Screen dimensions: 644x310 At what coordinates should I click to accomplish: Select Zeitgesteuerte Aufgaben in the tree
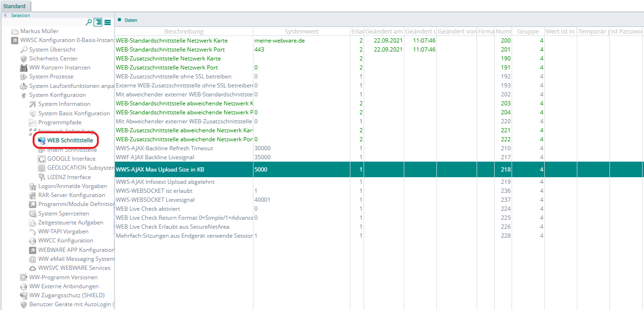coord(70,223)
